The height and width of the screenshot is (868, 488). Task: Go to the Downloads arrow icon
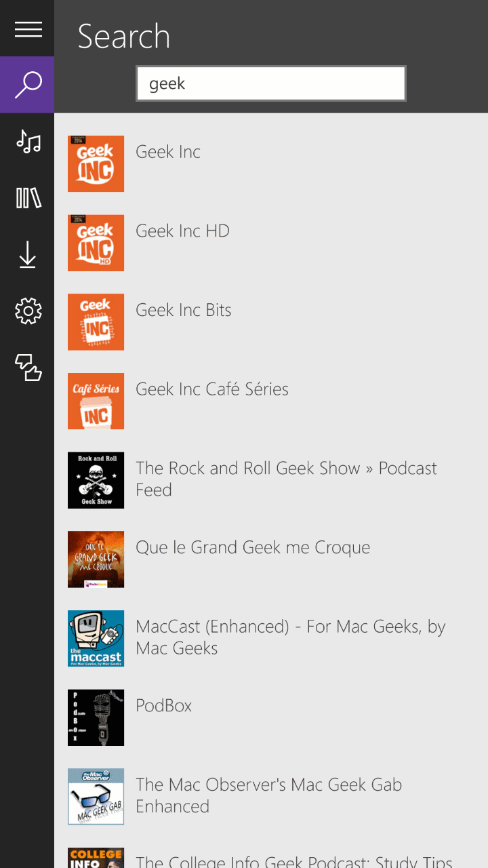pos(28,255)
